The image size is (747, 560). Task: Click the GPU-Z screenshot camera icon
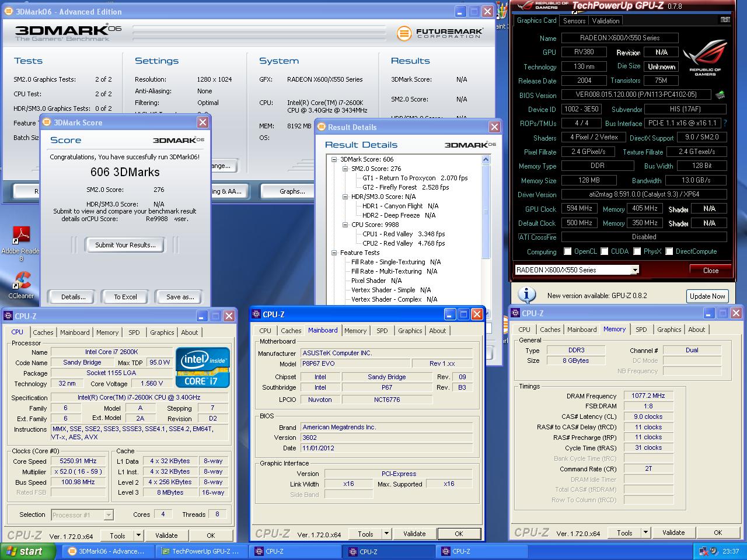(725, 20)
